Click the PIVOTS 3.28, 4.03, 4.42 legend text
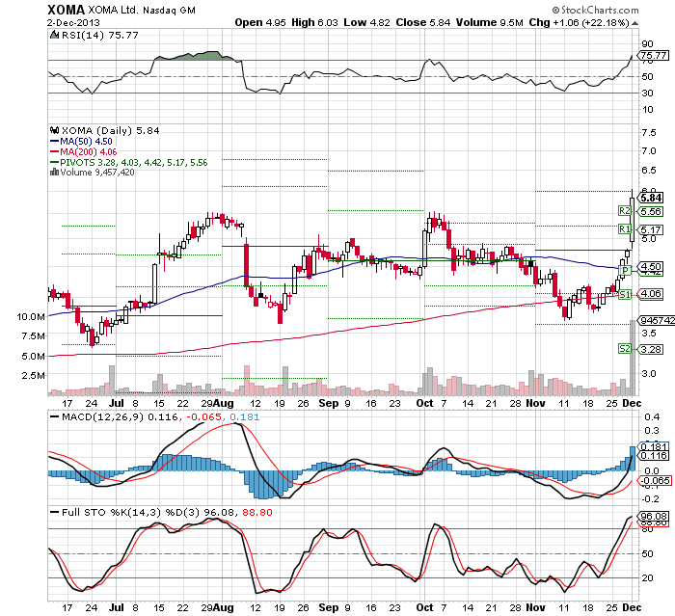This screenshot has height=616, width=675. pos(133,162)
